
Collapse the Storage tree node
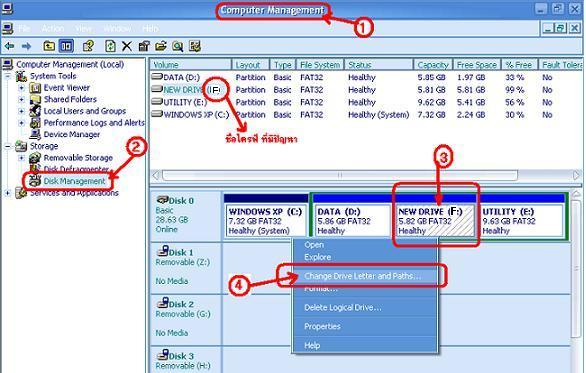click(7, 146)
